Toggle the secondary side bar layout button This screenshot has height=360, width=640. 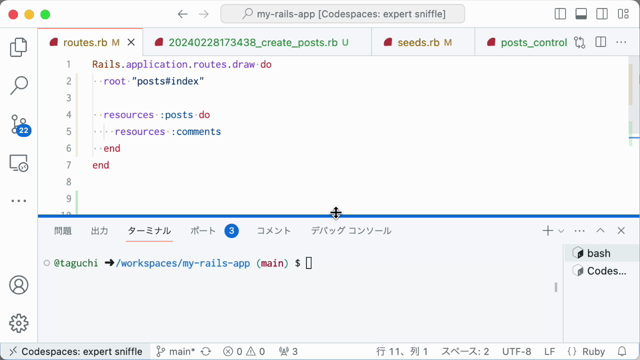coord(602,14)
